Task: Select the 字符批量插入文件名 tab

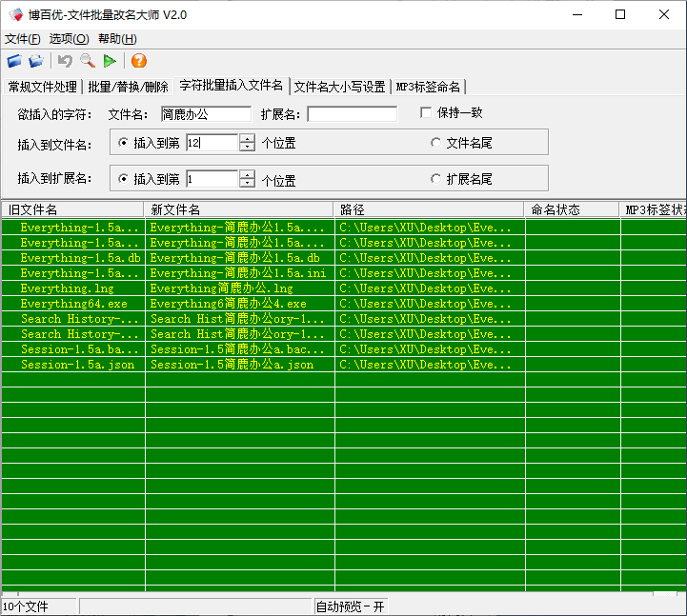Action: (231, 86)
